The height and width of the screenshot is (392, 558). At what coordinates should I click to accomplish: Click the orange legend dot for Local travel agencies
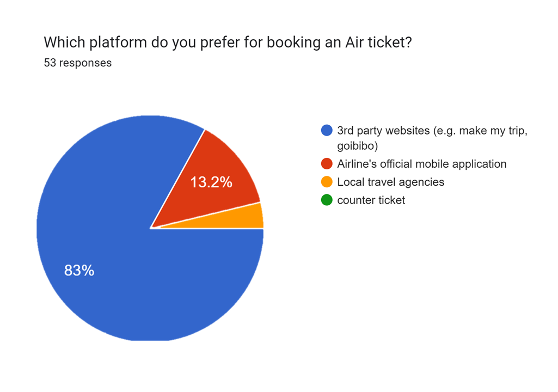[327, 182]
